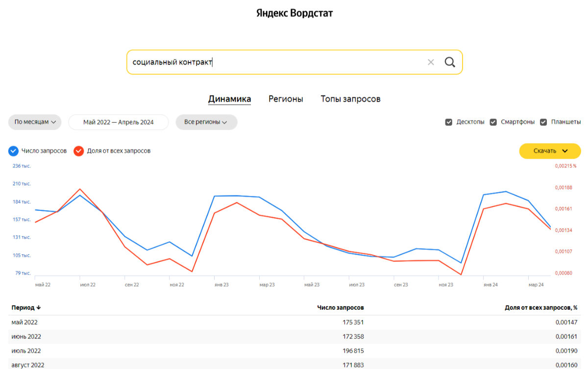Click the июл 22 axis label on the chart
This screenshot has height=369, width=588.
87,284
